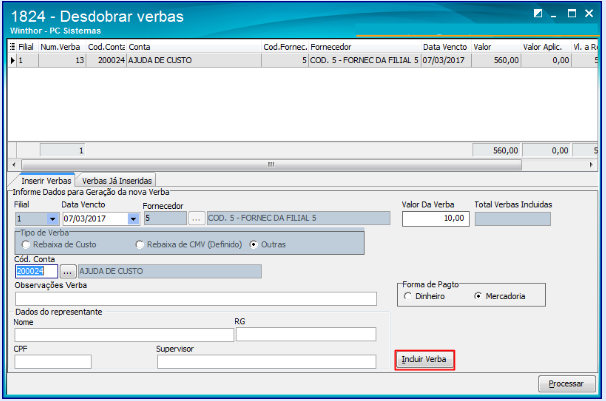Switch to Verbas Já Inseridas tab
Viewport: 606px width, 401px height.
(117, 181)
